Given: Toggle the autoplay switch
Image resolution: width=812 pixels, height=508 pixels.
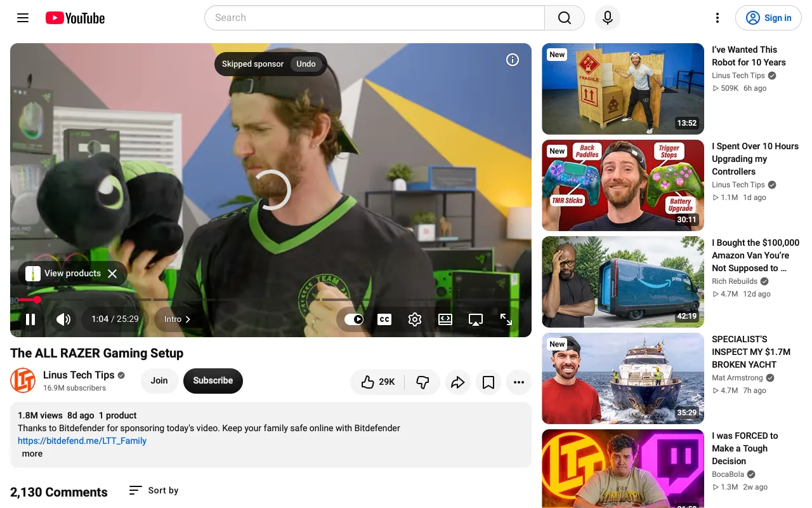Looking at the screenshot, I should pos(354,319).
